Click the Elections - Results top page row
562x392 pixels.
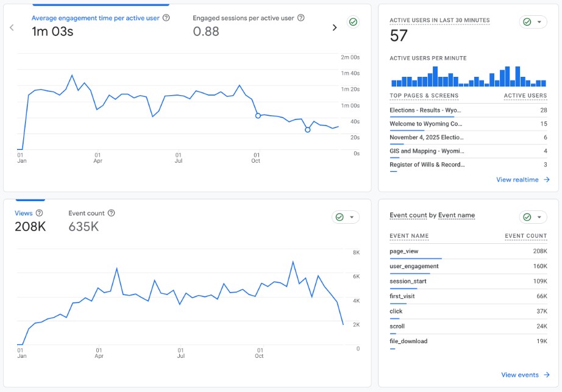468,110
